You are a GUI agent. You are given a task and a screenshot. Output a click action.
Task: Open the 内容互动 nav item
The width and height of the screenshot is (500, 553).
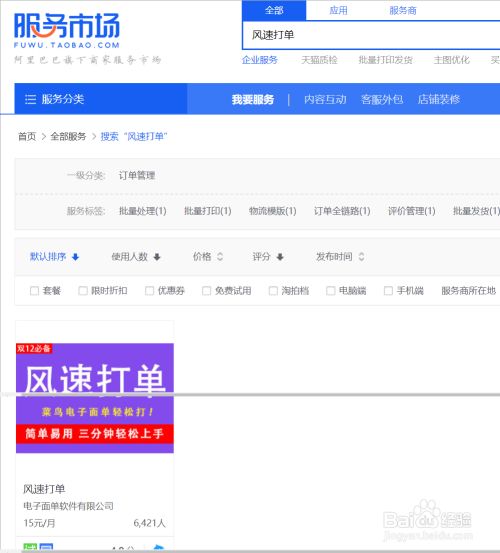(325, 99)
